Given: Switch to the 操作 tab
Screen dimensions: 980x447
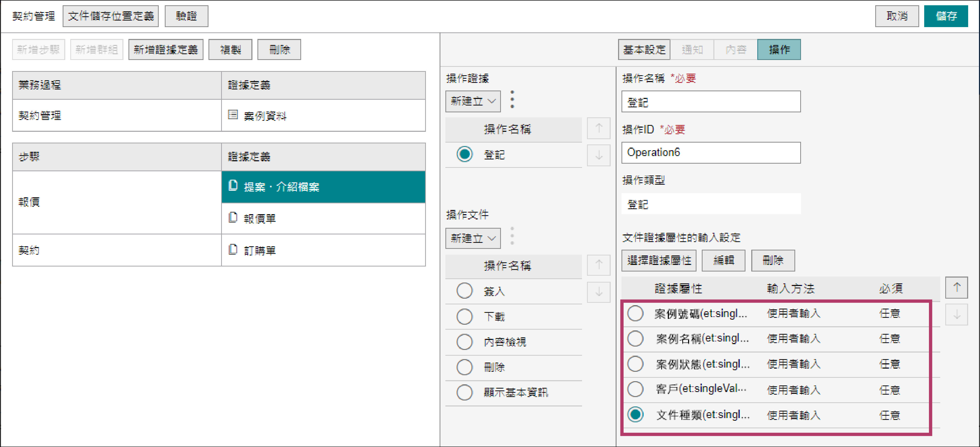Looking at the screenshot, I should pyautogui.click(x=779, y=49).
